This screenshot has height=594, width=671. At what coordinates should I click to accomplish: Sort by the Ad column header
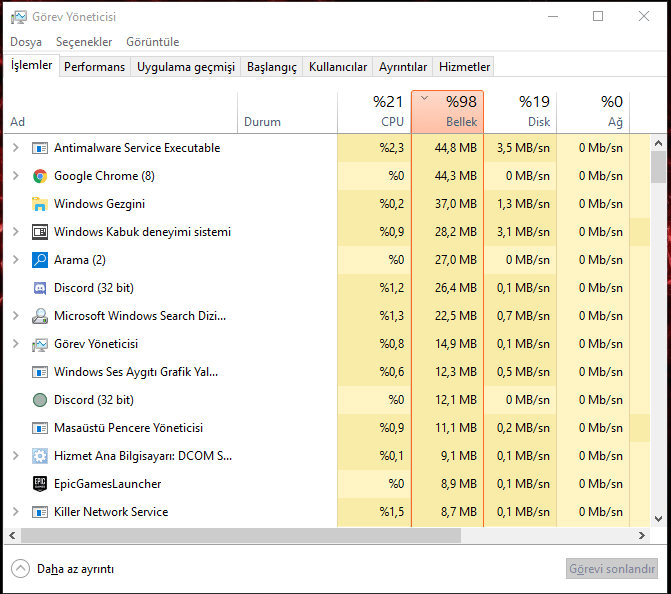(x=121, y=112)
